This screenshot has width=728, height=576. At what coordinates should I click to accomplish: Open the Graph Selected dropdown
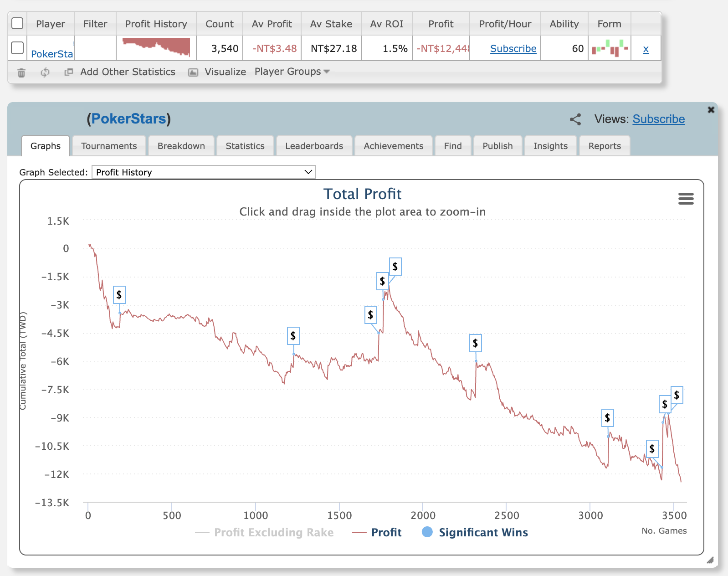(204, 172)
